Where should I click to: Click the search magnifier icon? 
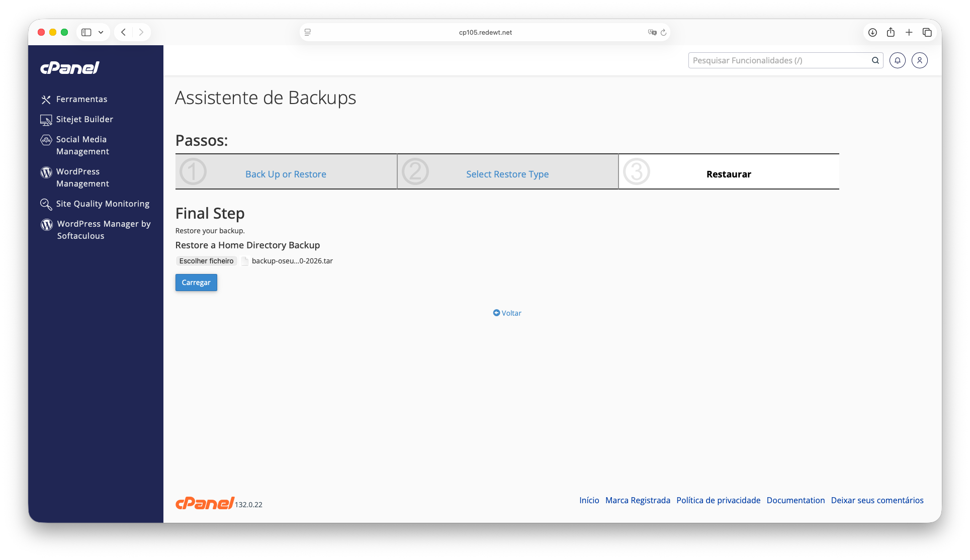click(875, 60)
